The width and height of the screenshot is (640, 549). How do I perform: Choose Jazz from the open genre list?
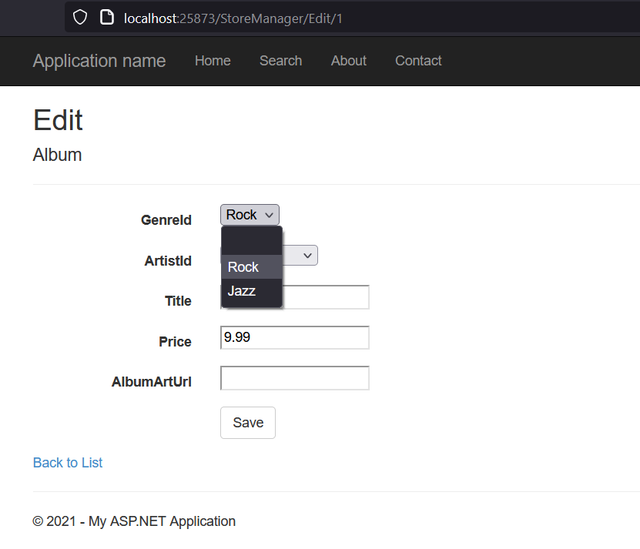[x=252, y=291]
